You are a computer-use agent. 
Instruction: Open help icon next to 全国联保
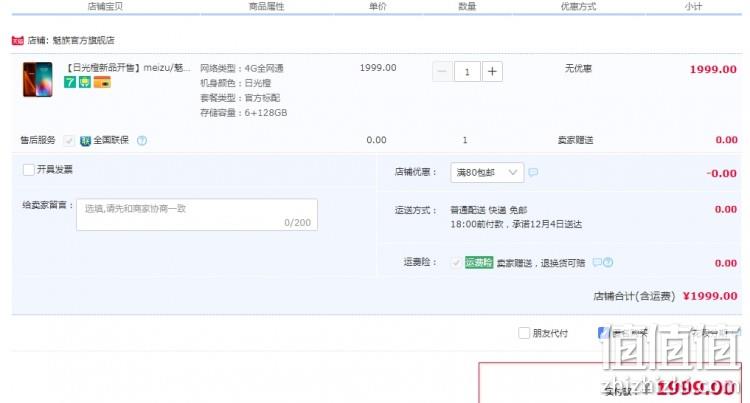point(142,141)
